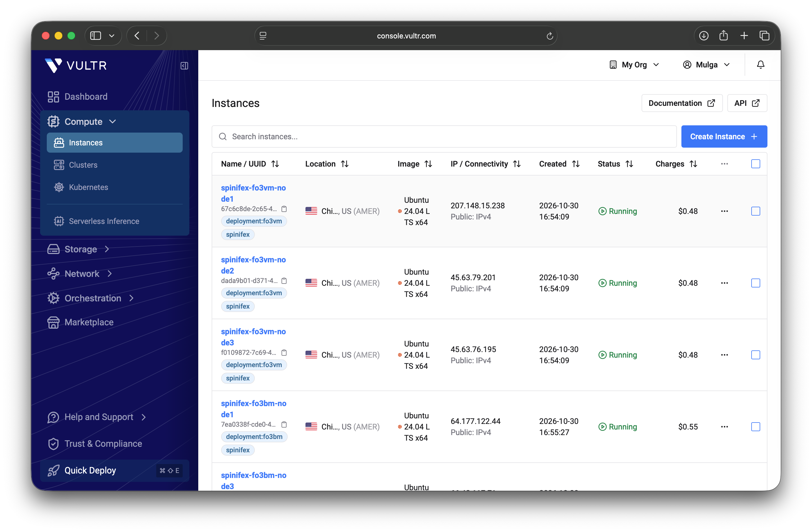Viewport: 812px width, 532px height.
Task: Tick checkbox for spinifex-fo3vm-node3 row
Action: point(755,355)
